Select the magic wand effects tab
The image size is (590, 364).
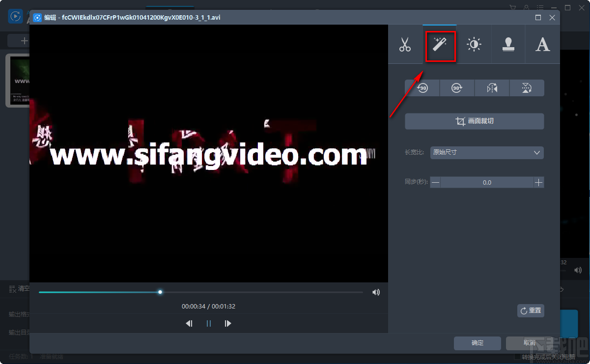(440, 46)
